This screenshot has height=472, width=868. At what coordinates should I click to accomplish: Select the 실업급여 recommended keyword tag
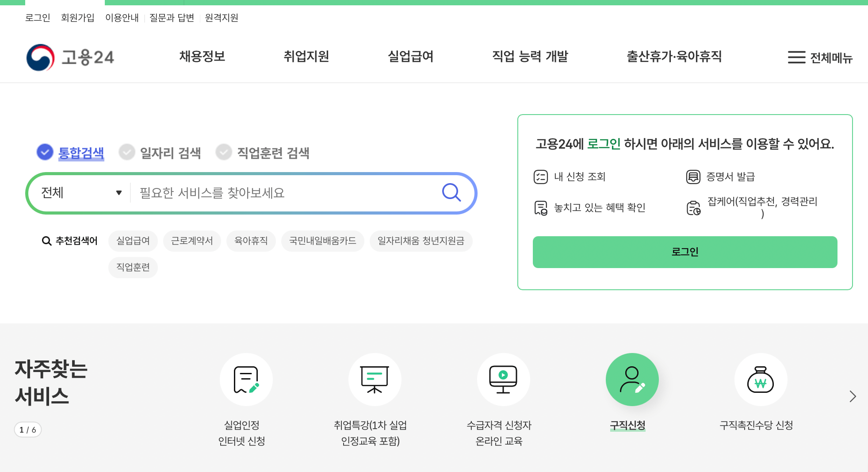coord(133,241)
